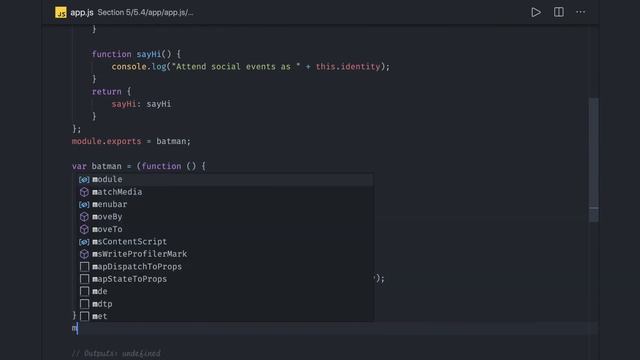The image size is (640, 360).
Task: Click the 'return {' line
Action: tap(111, 91)
